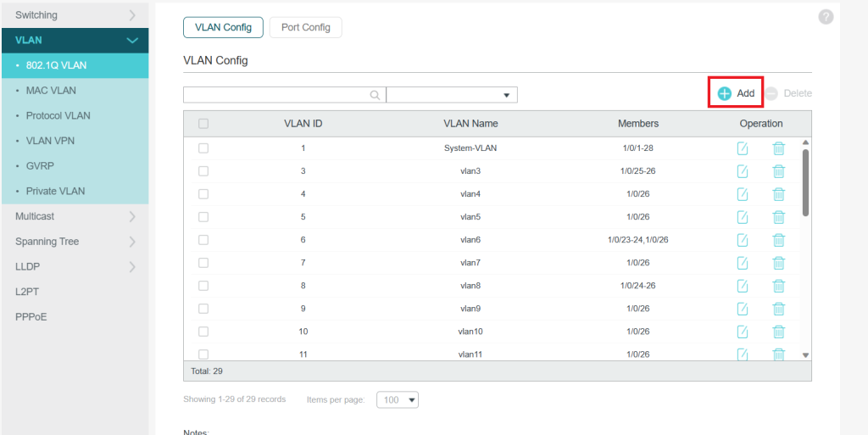The height and width of the screenshot is (435, 868).
Task: Click trash icon for vlan10
Action: [778, 332]
